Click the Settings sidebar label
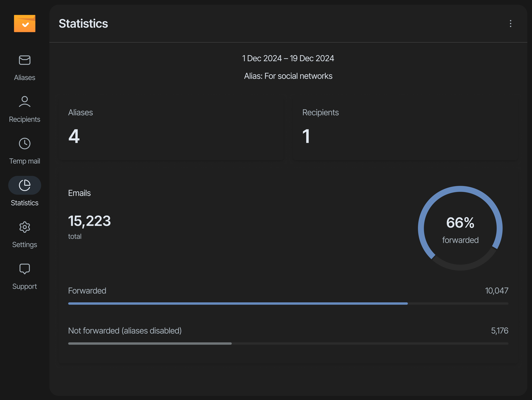The width and height of the screenshot is (532, 400). (x=25, y=245)
